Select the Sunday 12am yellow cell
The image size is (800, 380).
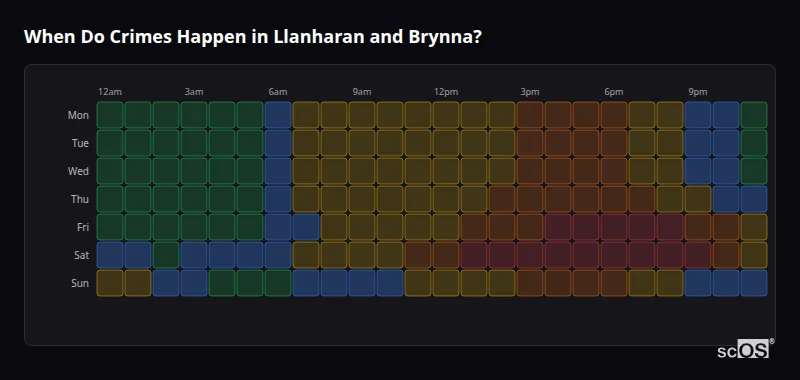click(x=110, y=283)
